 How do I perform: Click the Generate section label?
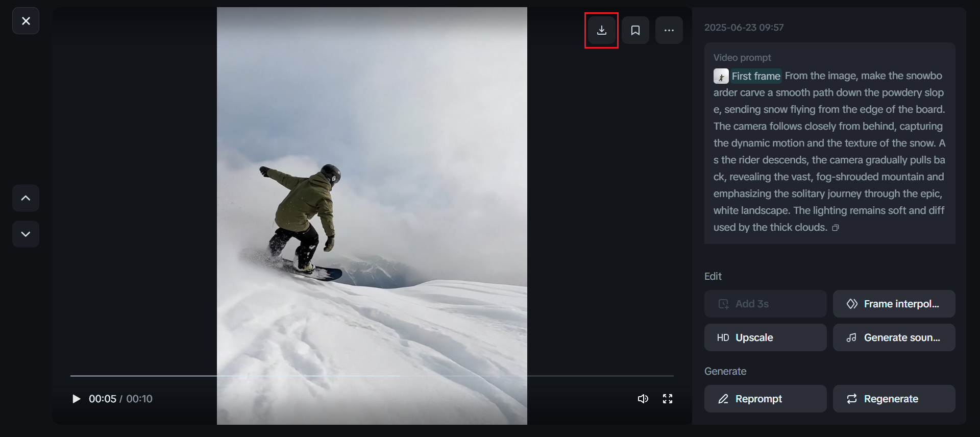pyautogui.click(x=725, y=371)
